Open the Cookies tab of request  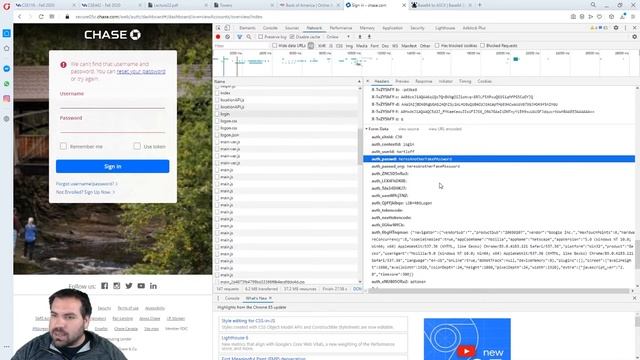point(484,81)
